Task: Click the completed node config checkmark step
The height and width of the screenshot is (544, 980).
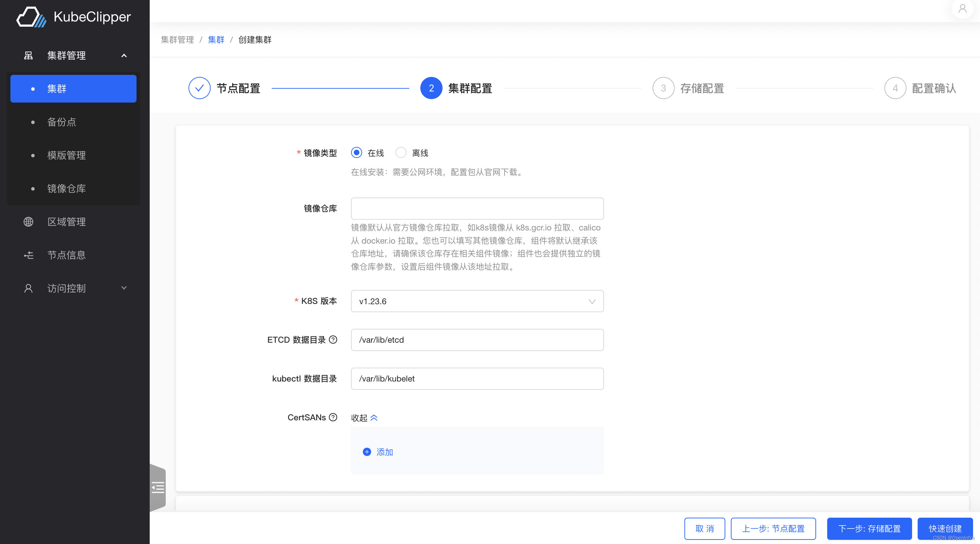Action: [199, 88]
